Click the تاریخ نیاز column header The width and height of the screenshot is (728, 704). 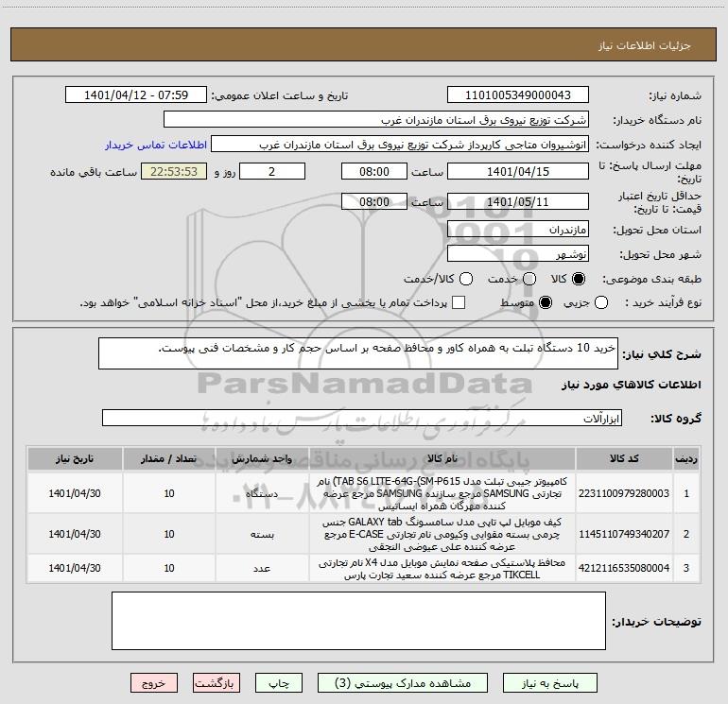point(75,459)
